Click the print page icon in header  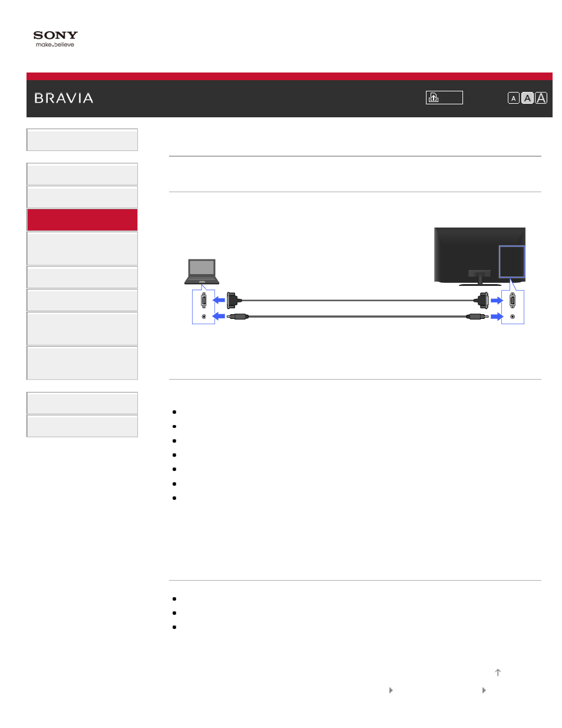(444, 97)
